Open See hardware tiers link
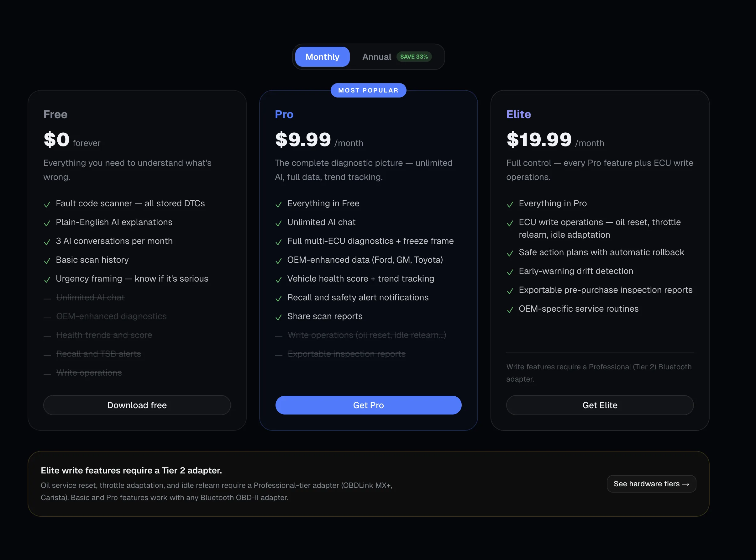756x560 pixels. point(651,484)
